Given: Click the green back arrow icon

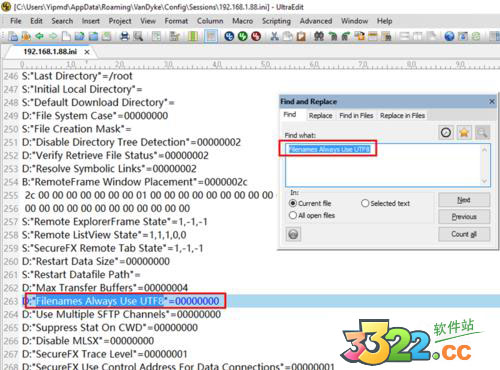Looking at the screenshot, I should pos(40,36).
